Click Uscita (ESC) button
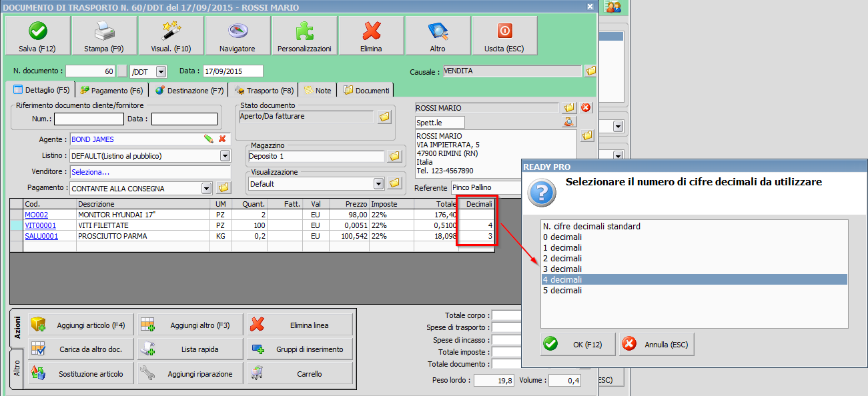Image resolution: width=868 pixels, height=396 pixels. click(504, 35)
